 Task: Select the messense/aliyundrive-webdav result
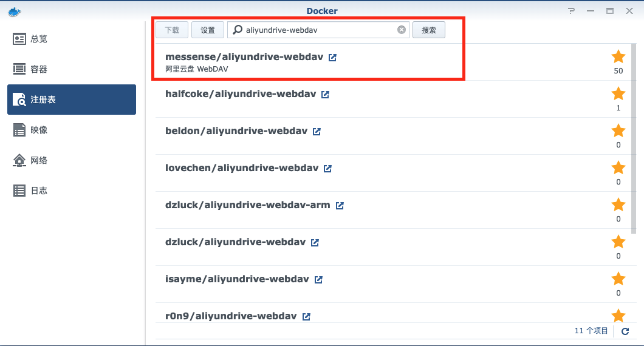point(394,62)
